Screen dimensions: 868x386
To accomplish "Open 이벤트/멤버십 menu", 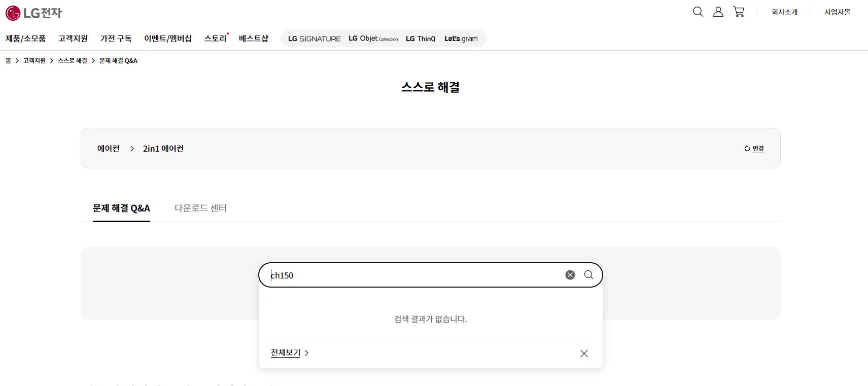I will click(x=168, y=39).
